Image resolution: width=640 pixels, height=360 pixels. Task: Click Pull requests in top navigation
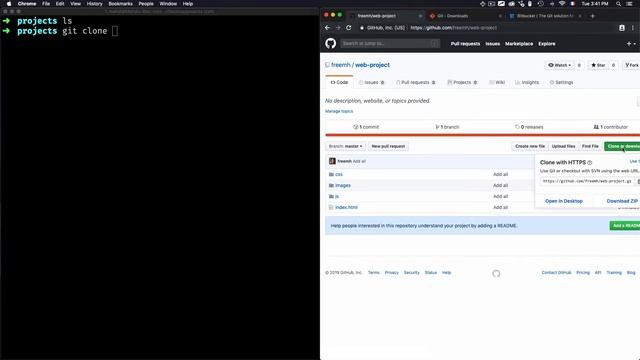click(x=465, y=44)
